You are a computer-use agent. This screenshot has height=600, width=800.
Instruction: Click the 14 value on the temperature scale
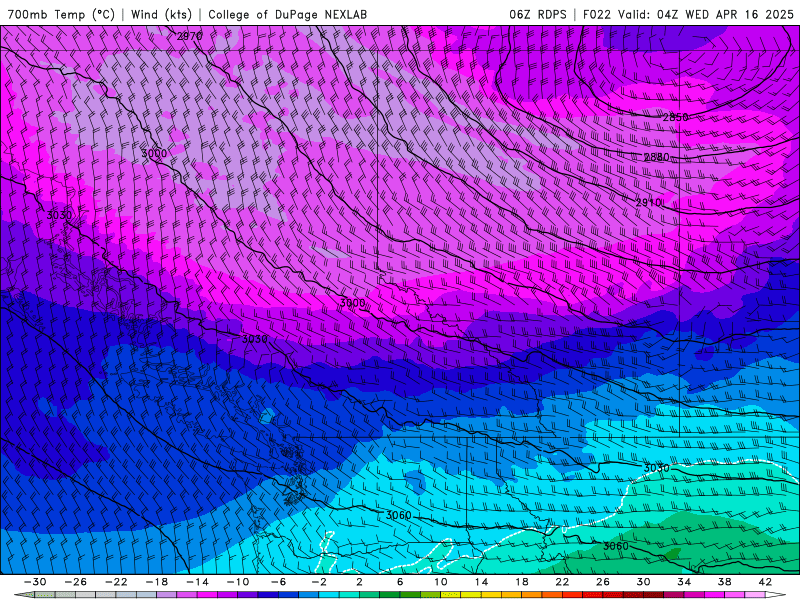481,582
